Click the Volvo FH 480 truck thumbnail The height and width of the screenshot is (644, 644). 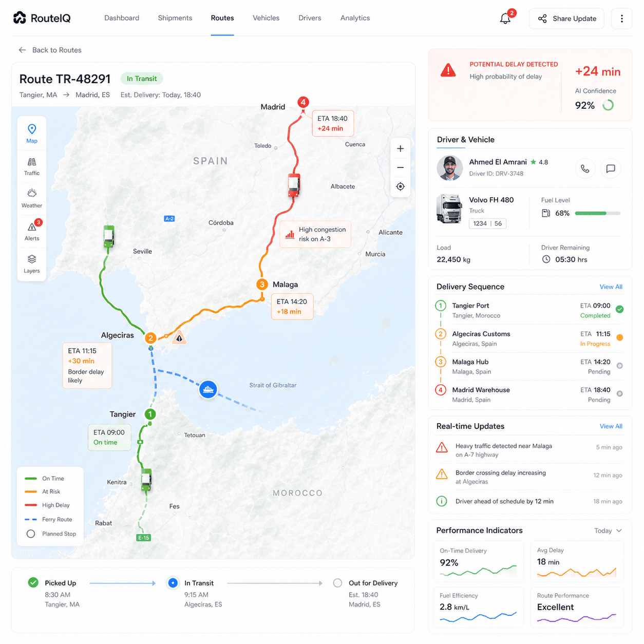[449, 209]
